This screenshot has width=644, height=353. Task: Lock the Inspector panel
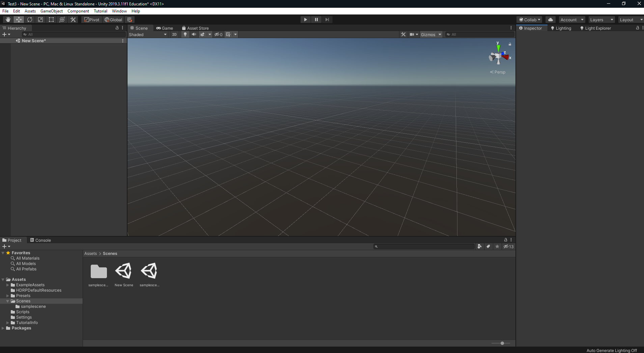[638, 28]
